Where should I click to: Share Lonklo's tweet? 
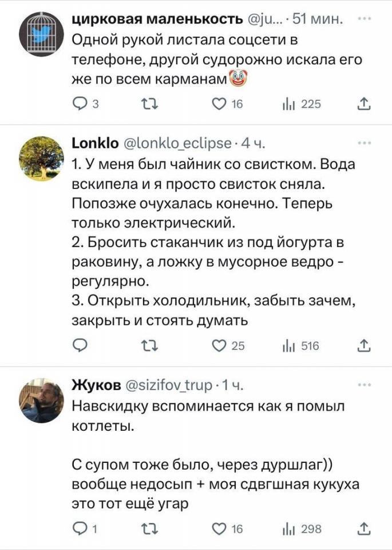pyautogui.click(x=363, y=345)
